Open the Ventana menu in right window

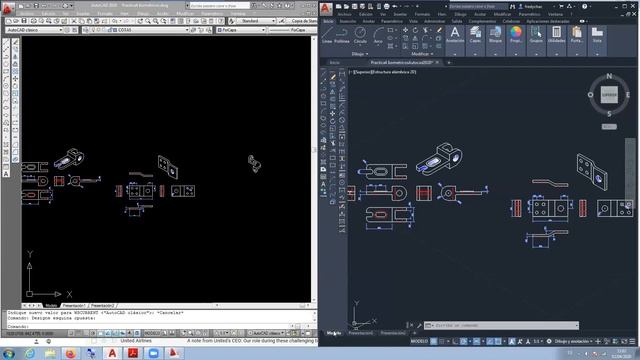click(x=555, y=14)
